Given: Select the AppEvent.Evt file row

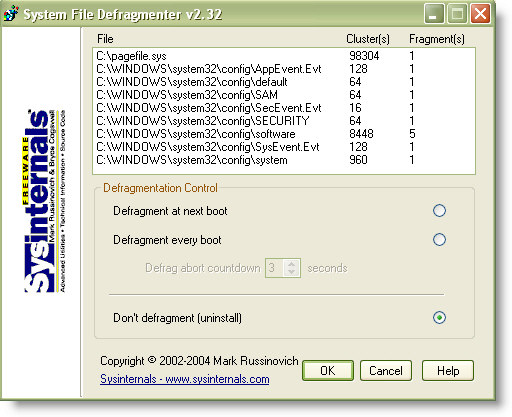Looking at the screenshot, I should point(283,69).
